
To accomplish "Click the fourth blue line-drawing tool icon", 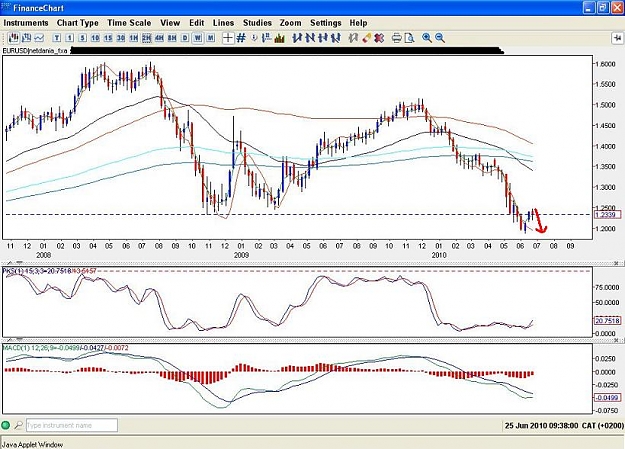I will [x=336, y=38].
